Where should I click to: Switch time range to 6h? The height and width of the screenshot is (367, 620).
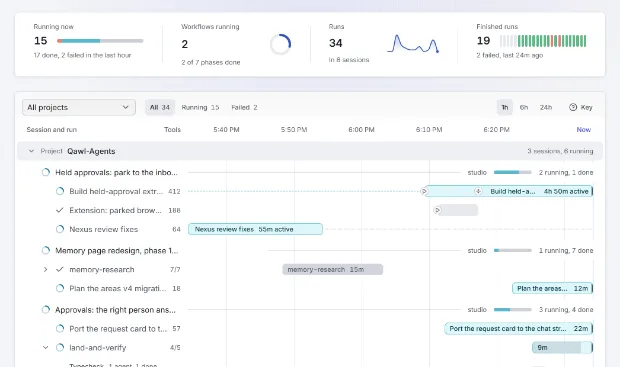point(524,107)
